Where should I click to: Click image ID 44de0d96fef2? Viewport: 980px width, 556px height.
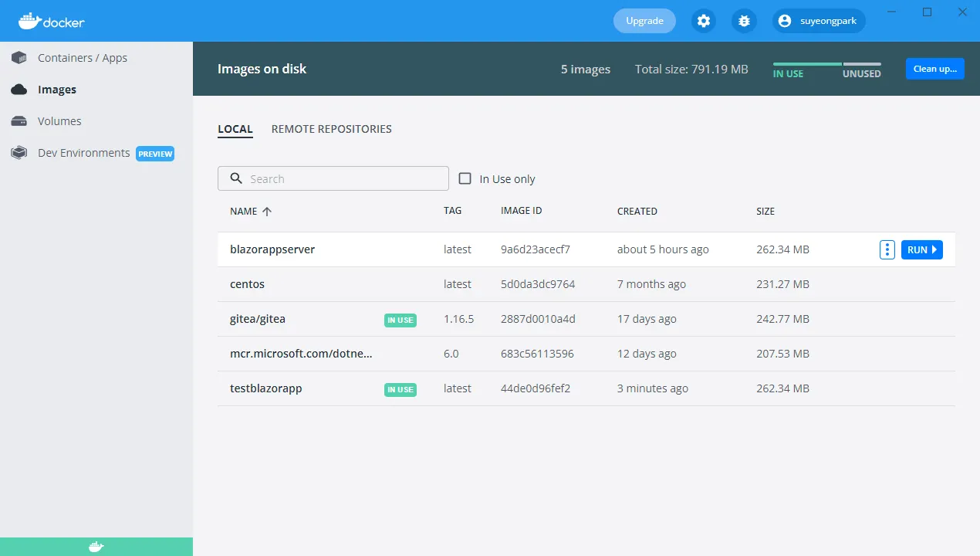pos(536,388)
